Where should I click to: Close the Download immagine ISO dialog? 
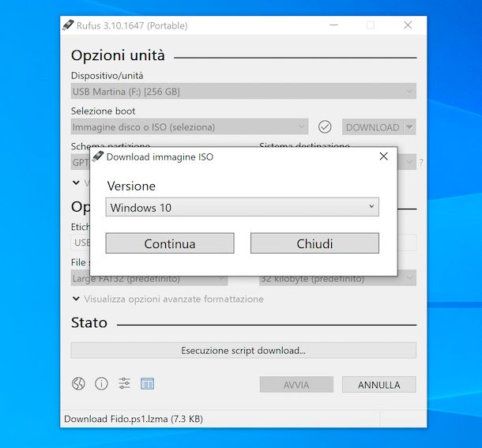[x=383, y=156]
